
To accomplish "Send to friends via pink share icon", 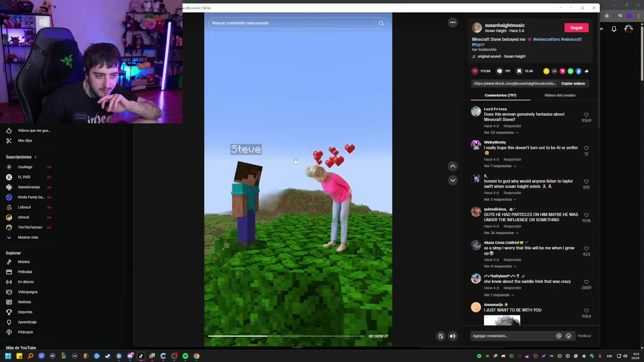I will 562,71.
